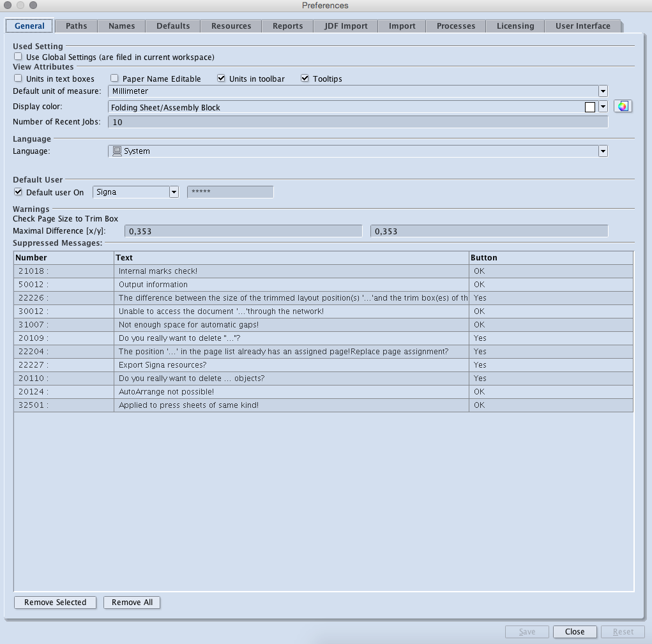Image resolution: width=652 pixels, height=644 pixels.
Task: Select the Resources tab
Action: (231, 26)
